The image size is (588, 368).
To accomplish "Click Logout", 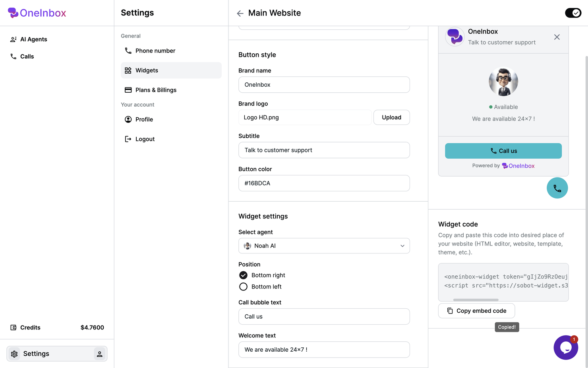I will (x=171, y=139).
